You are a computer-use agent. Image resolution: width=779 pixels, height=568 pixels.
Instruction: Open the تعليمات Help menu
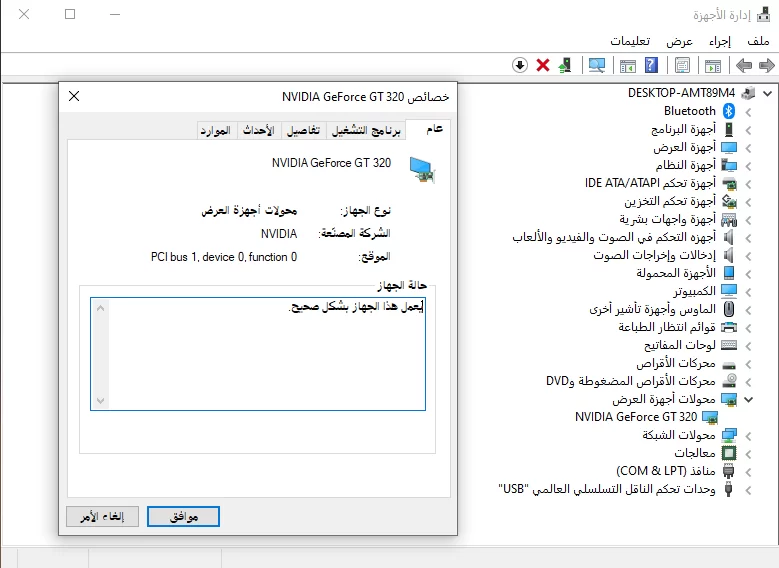pyautogui.click(x=630, y=41)
